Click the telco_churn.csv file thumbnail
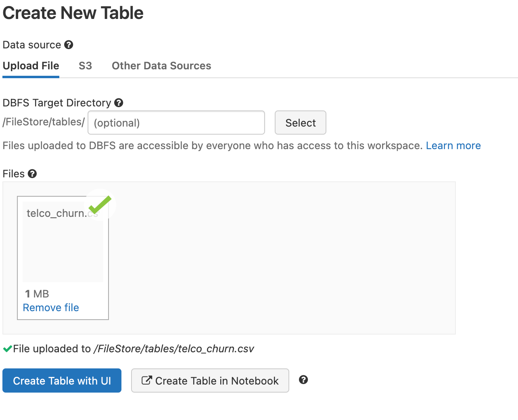The image size is (518, 420). (63, 242)
